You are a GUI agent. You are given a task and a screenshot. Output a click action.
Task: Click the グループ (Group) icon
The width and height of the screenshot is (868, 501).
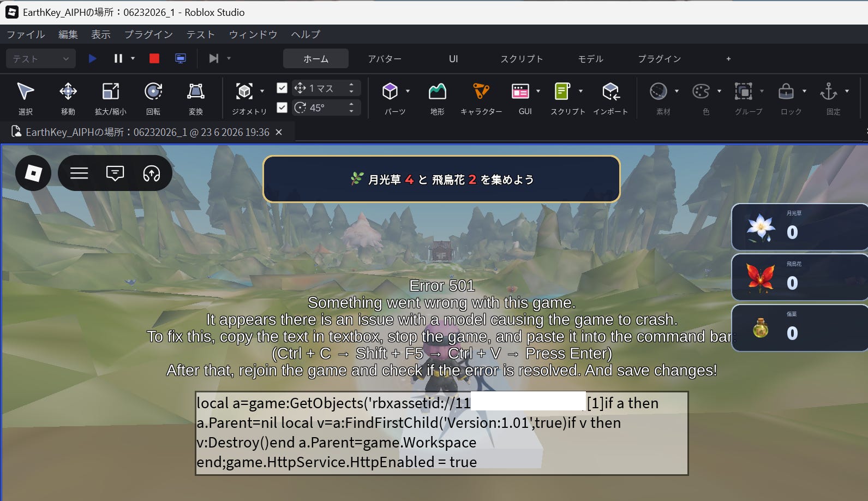pyautogui.click(x=744, y=91)
